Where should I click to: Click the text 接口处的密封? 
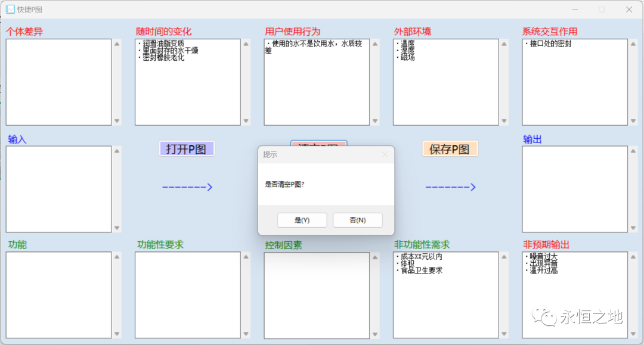[550, 43]
